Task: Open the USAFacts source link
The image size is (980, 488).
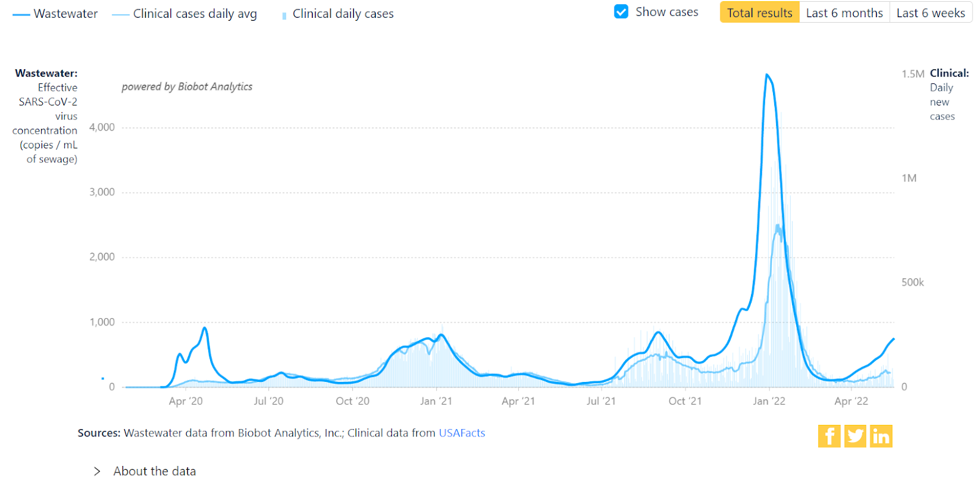Action: click(x=462, y=433)
